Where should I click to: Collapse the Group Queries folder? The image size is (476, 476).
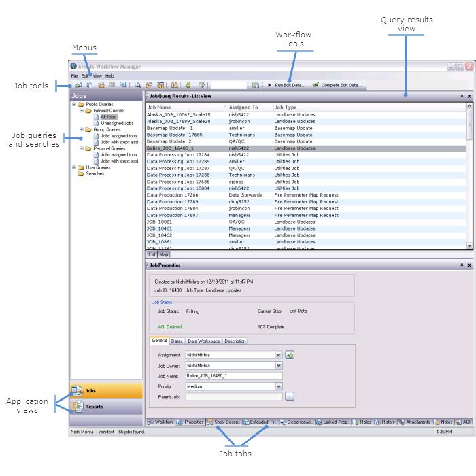(x=82, y=129)
